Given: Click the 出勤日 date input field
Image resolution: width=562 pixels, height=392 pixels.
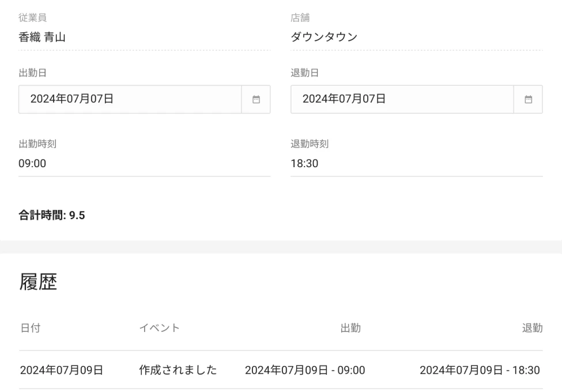Looking at the screenshot, I should click(x=130, y=99).
